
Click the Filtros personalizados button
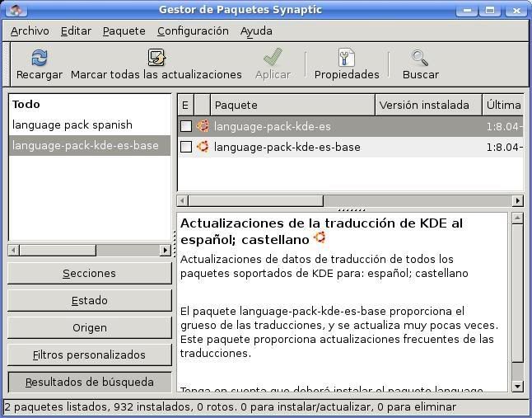click(90, 355)
